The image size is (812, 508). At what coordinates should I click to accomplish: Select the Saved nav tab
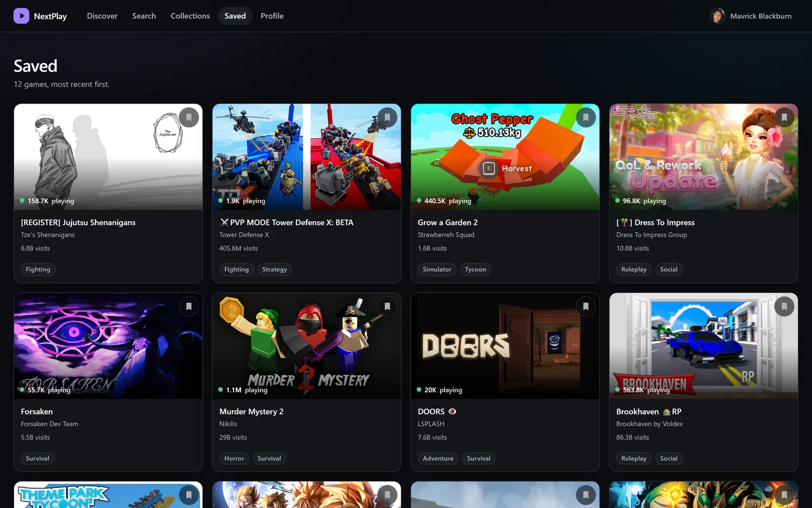pos(235,16)
